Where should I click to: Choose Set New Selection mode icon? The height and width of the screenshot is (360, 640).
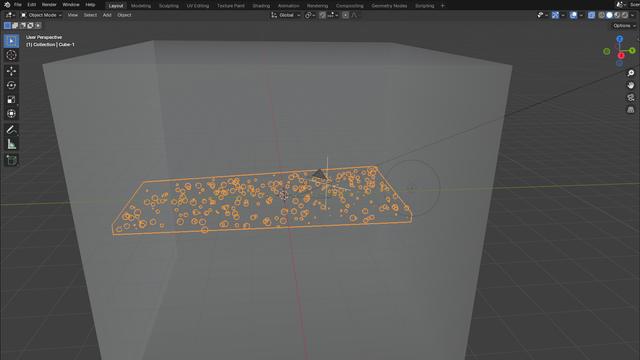point(7,25)
